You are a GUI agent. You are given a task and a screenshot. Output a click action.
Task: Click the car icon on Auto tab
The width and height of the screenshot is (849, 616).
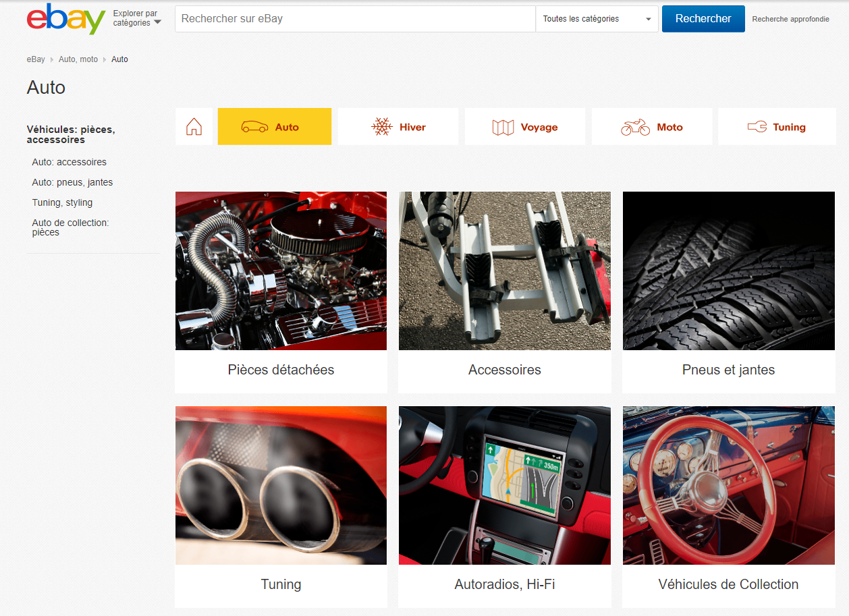click(x=254, y=127)
